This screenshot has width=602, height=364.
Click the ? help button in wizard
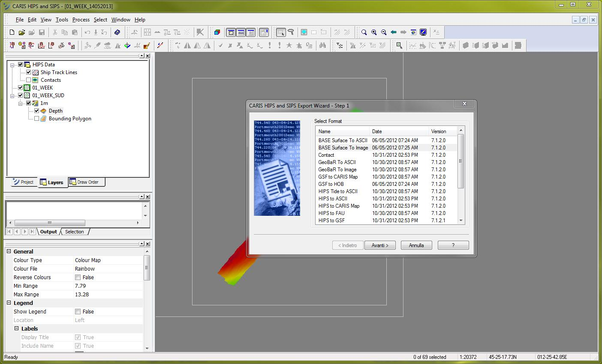453,245
